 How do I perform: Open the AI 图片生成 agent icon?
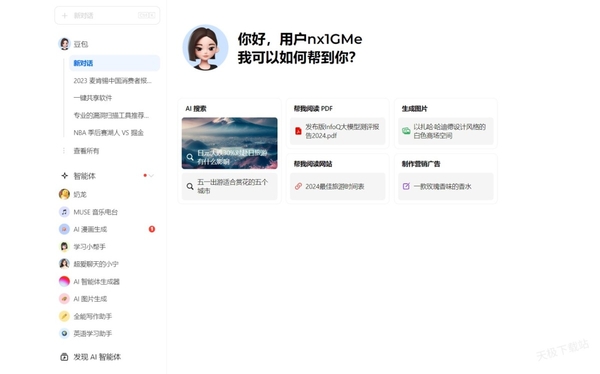[x=64, y=299]
